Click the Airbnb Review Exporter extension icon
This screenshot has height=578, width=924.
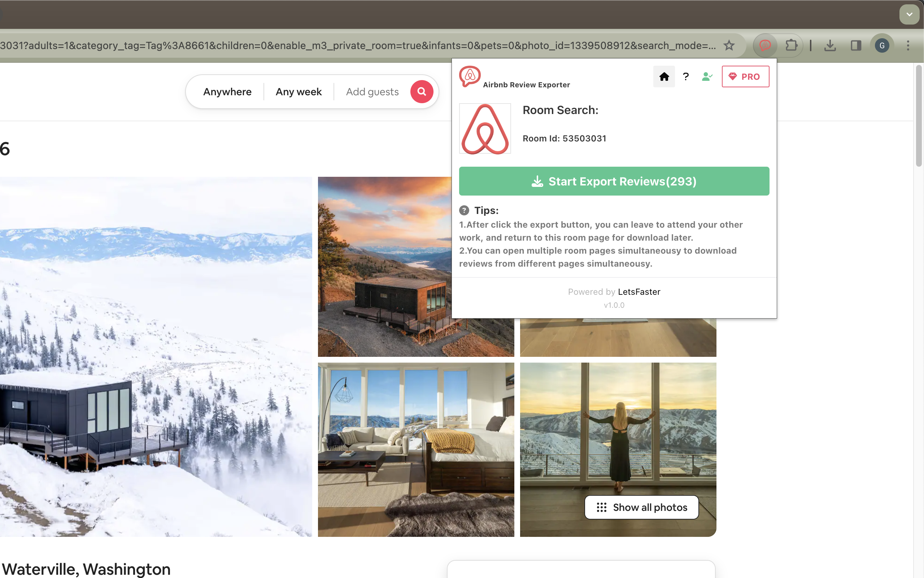[765, 45]
